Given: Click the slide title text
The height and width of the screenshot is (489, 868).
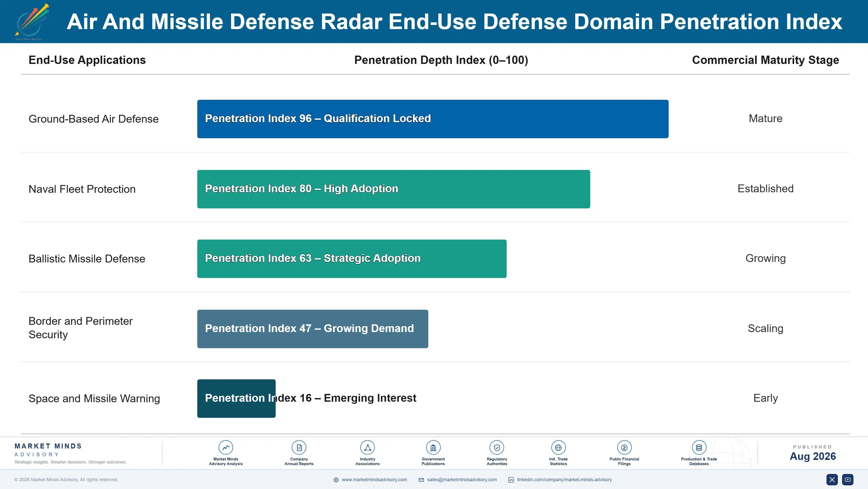Looking at the screenshot, I should coord(454,22).
